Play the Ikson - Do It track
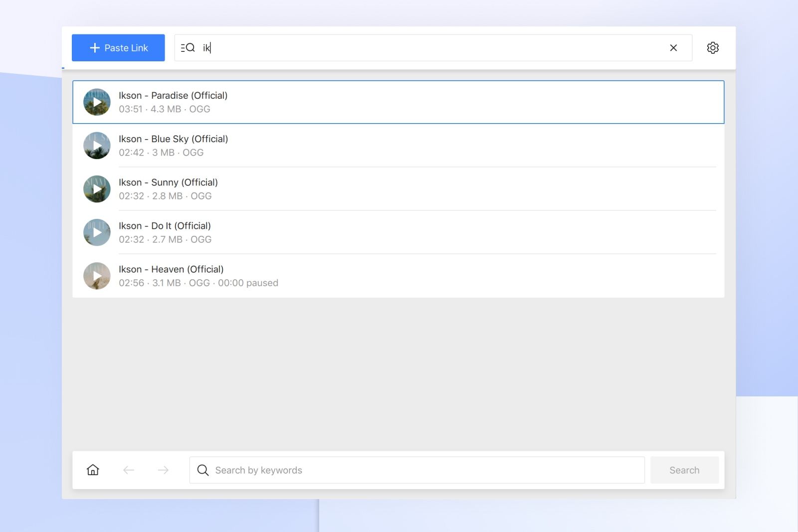This screenshot has height=532, width=798. 97,232
